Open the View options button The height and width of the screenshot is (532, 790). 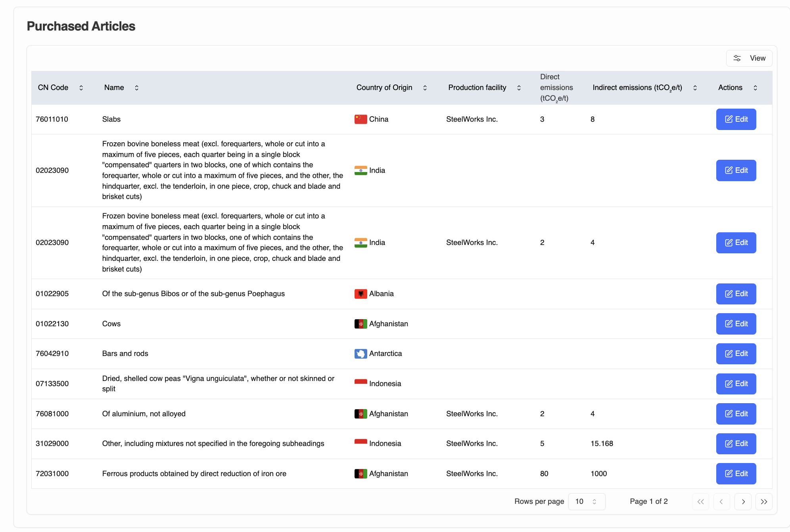click(x=749, y=58)
